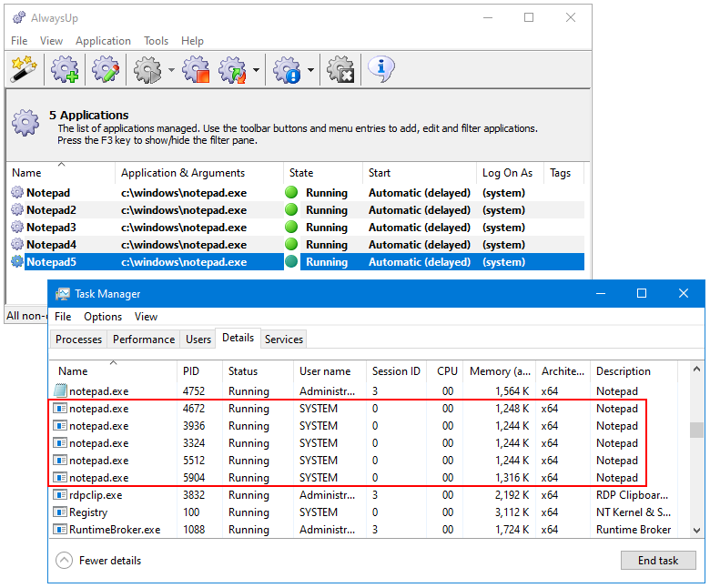
Task: Select the RuntimeBroker.exe process row
Action: click(x=363, y=529)
